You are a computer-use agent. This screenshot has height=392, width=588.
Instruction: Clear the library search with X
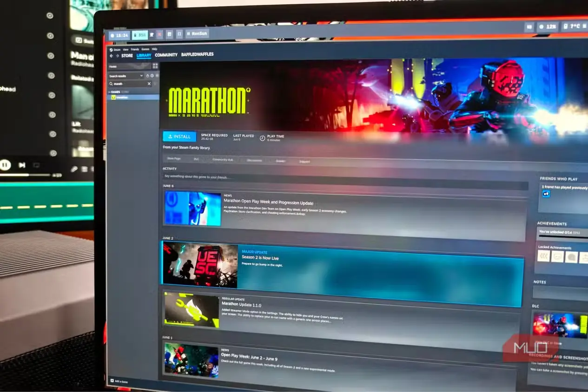point(149,84)
